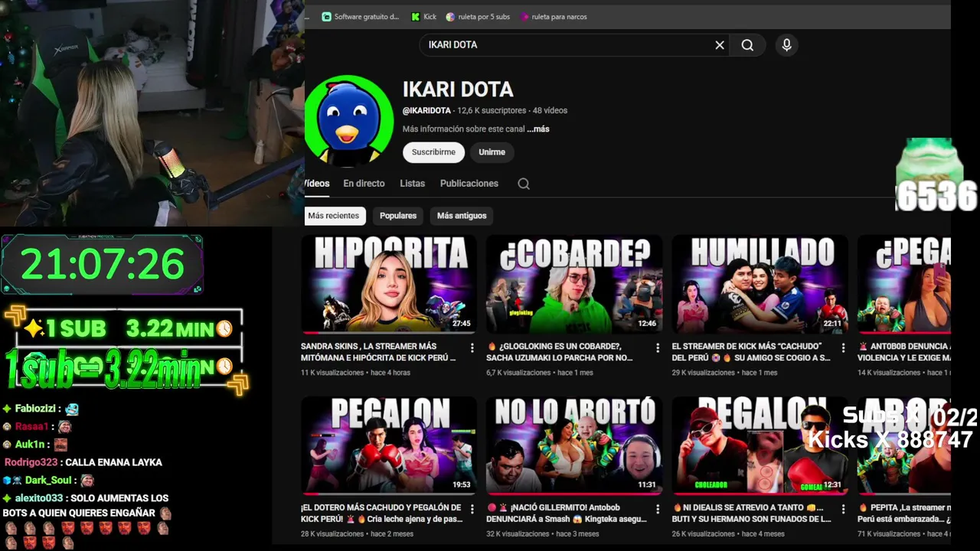The width and height of the screenshot is (980, 551).
Task: Open HUMILLADO video thumbnail
Action: [x=759, y=284]
